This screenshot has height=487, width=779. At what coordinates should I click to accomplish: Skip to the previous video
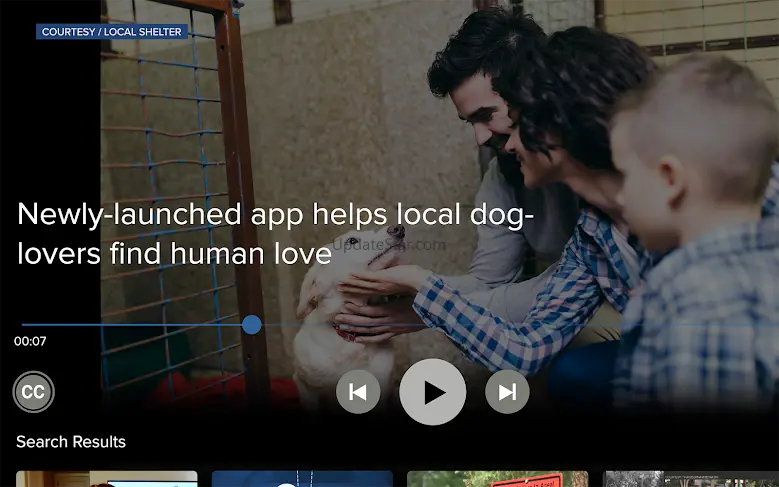[358, 392]
